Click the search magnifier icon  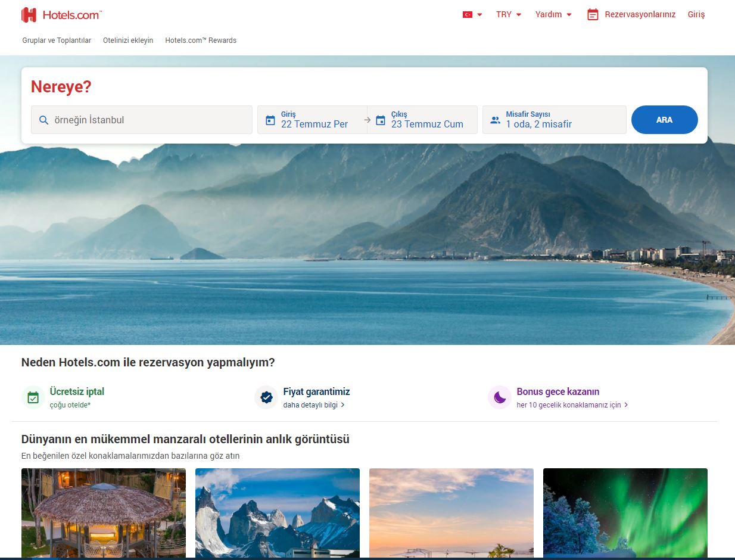coord(43,120)
